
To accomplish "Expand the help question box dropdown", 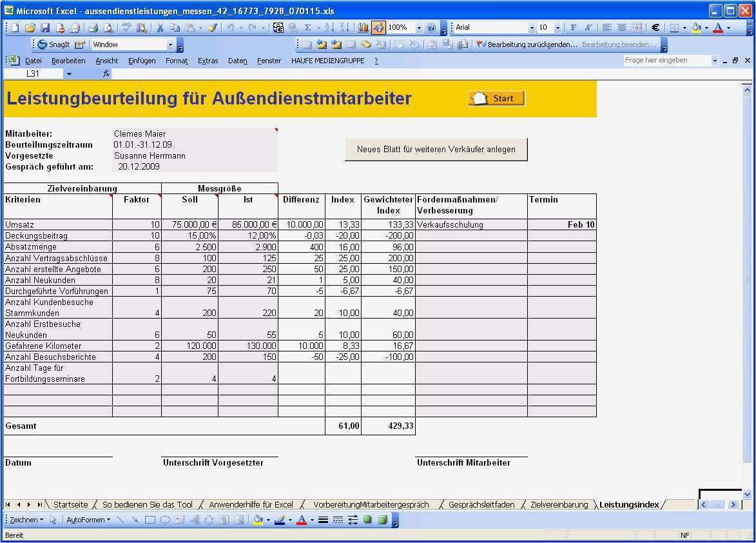I will click(715, 61).
